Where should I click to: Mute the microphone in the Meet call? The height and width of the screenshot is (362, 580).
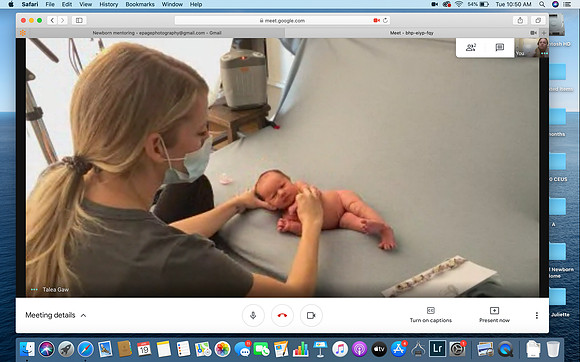point(253,315)
